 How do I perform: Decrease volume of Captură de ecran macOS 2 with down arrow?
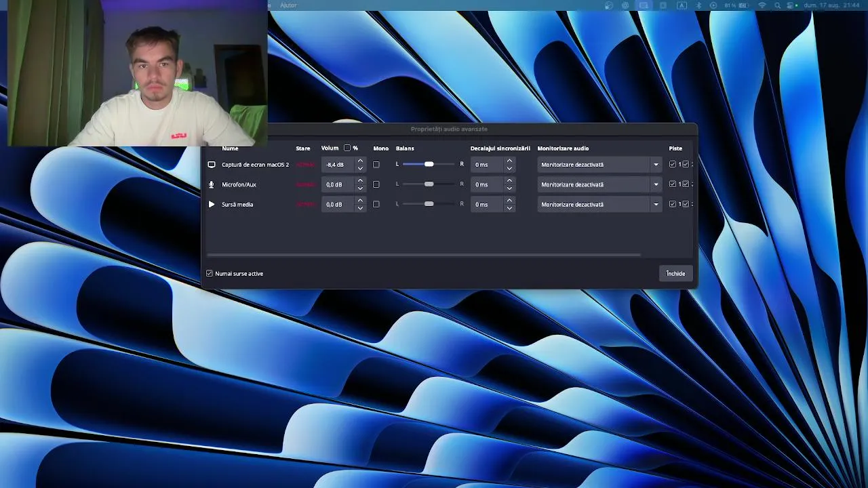tap(360, 168)
